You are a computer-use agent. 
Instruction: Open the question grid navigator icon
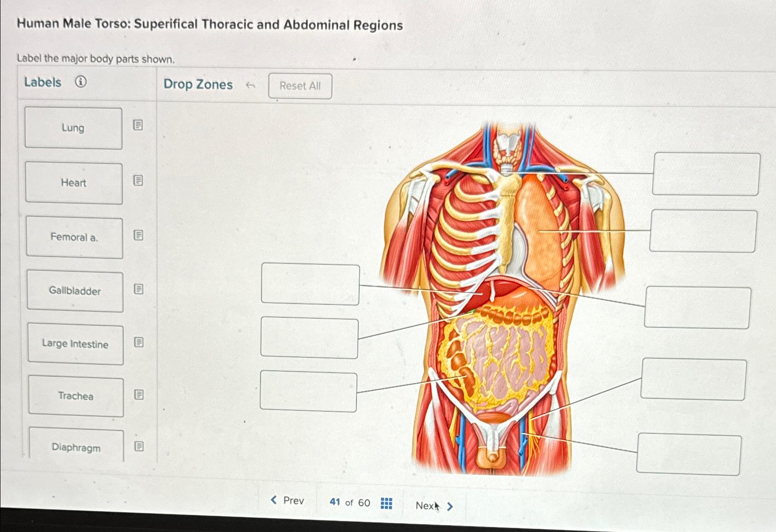[386, 503]
